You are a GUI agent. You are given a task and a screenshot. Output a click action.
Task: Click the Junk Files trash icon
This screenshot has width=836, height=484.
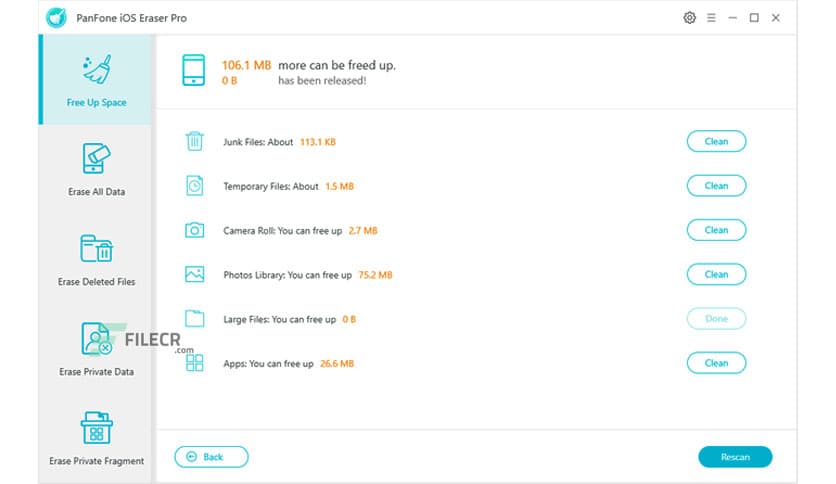coord(194,141)
